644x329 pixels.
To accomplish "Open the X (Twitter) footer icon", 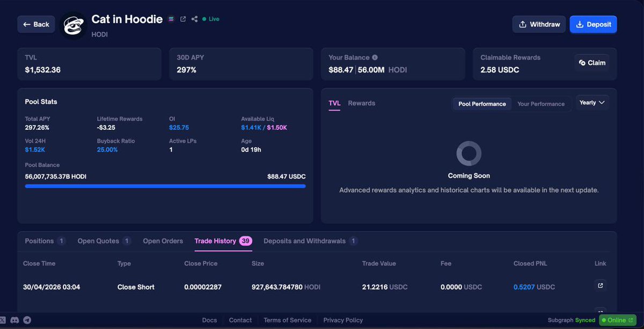I will pos(3,320).
